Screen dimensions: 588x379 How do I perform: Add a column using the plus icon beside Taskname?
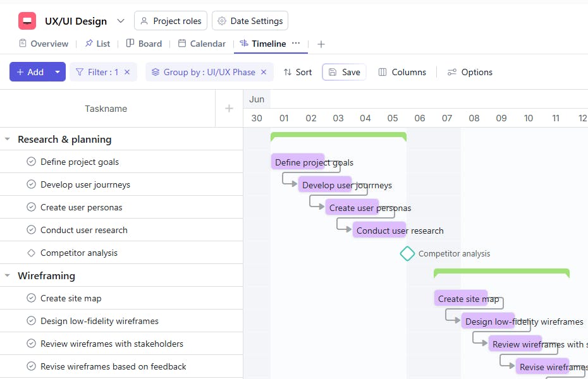(229, 109)
